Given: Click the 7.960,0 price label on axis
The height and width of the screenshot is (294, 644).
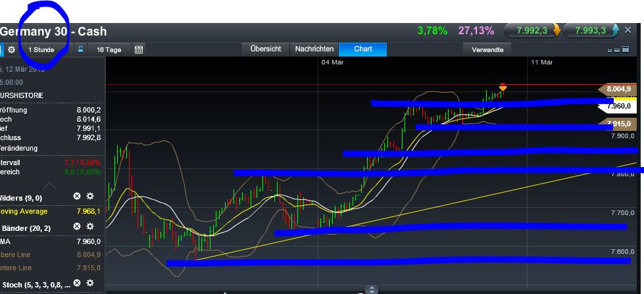Looking at the screenshot, I should coord(618,107).
